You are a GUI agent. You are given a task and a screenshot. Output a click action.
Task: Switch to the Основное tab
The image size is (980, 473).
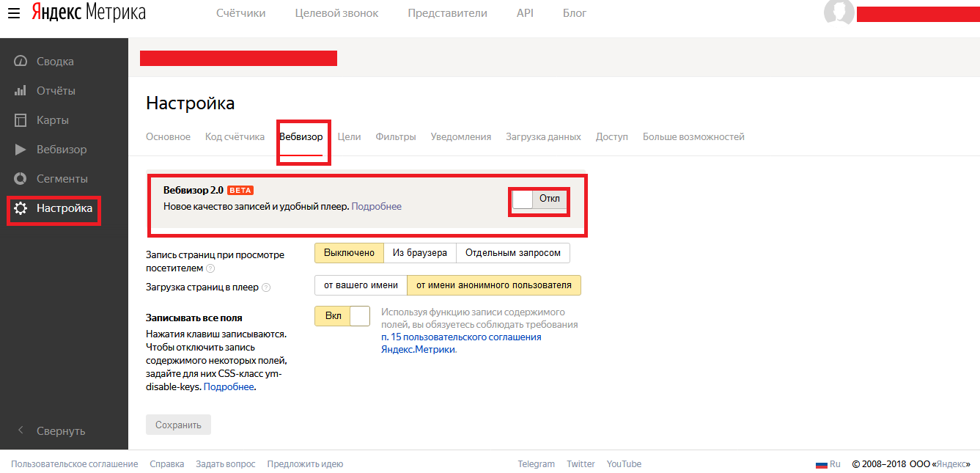pos(168,136)
